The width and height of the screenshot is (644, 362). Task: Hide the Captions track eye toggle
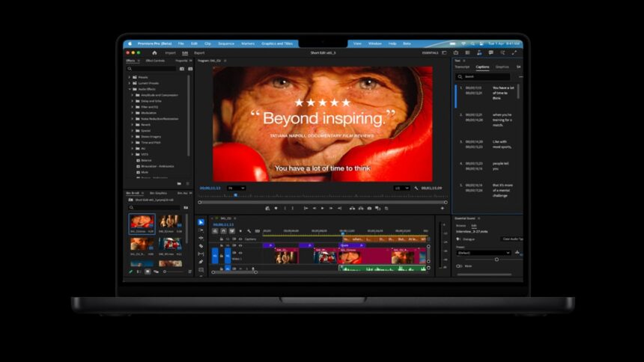240,239
